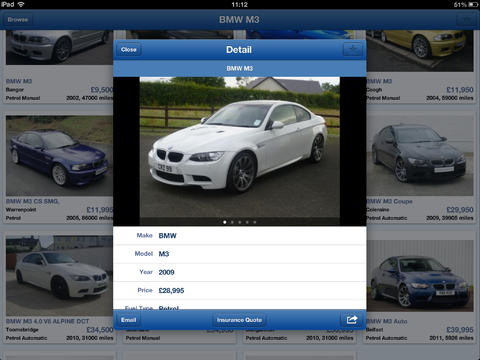
Task: Tap the BMW M3 Coupe title
Action: tap(389, 201)
